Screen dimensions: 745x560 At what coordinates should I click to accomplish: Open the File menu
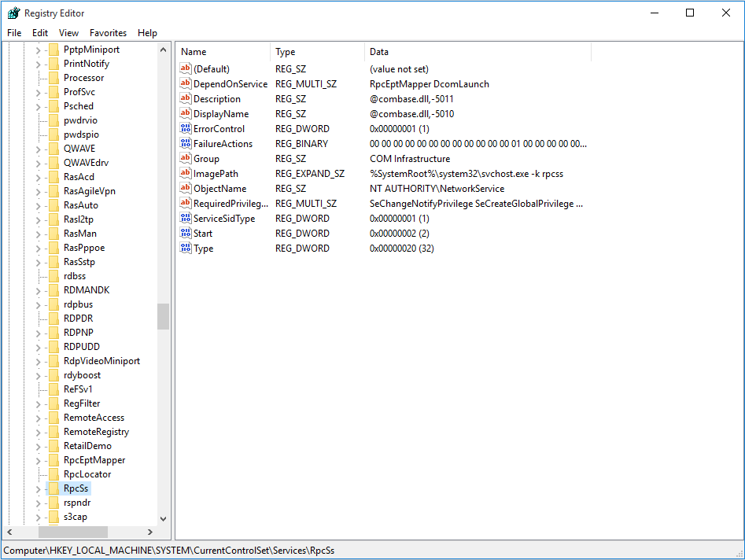tap(14, 33)
